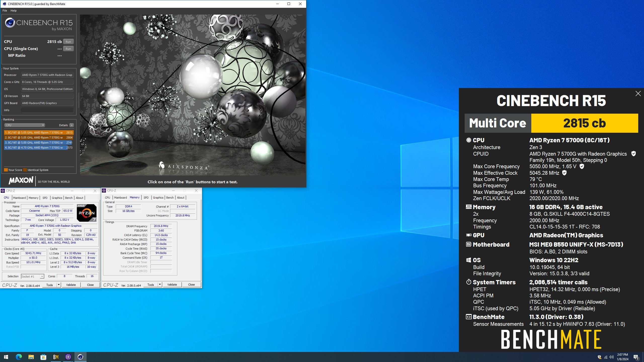Switch to CPU tab in right CPU-Z
This screenshot has height=362, width=644.
pos(107,198)
